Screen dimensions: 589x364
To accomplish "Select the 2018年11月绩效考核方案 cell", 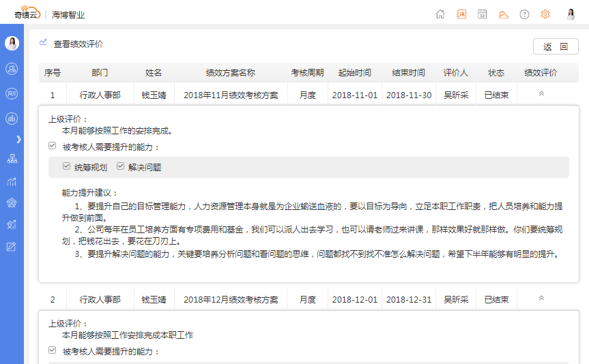I will click(231, 95).
